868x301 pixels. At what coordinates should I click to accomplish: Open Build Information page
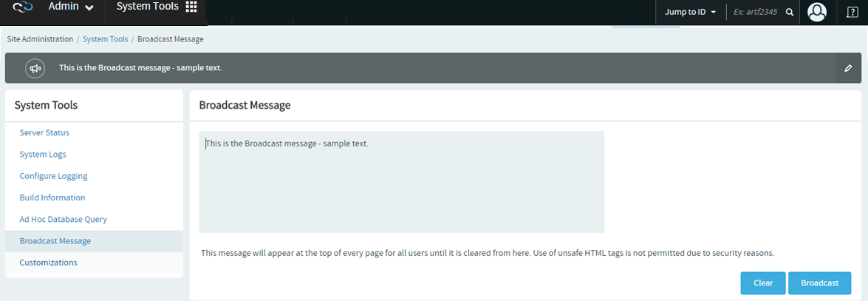click(x=52, y=197)
